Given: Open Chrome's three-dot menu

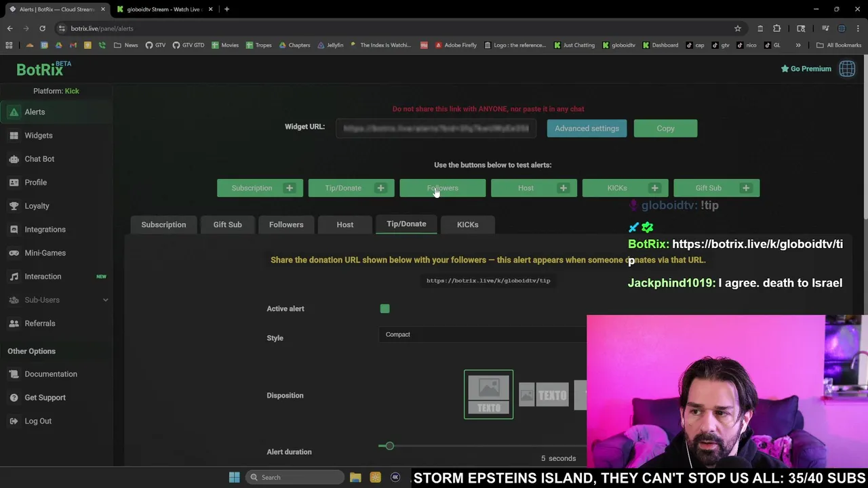Looking at the screenshot, I should (858, 28).
